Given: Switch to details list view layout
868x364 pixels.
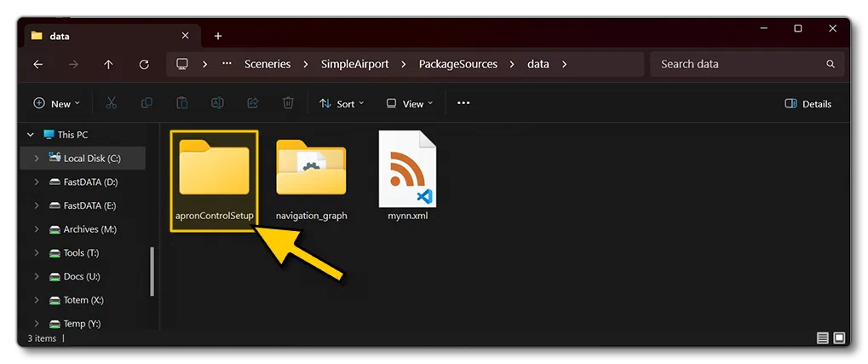Looking at the screenshot, I should point(823,338).
